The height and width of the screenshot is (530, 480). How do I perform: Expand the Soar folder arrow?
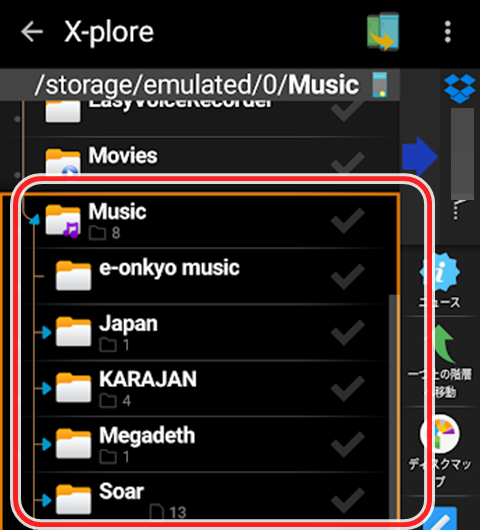(x=47, y=500)
